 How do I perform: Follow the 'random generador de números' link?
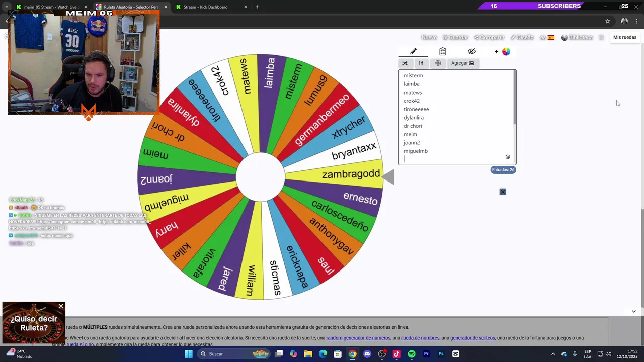358,338
